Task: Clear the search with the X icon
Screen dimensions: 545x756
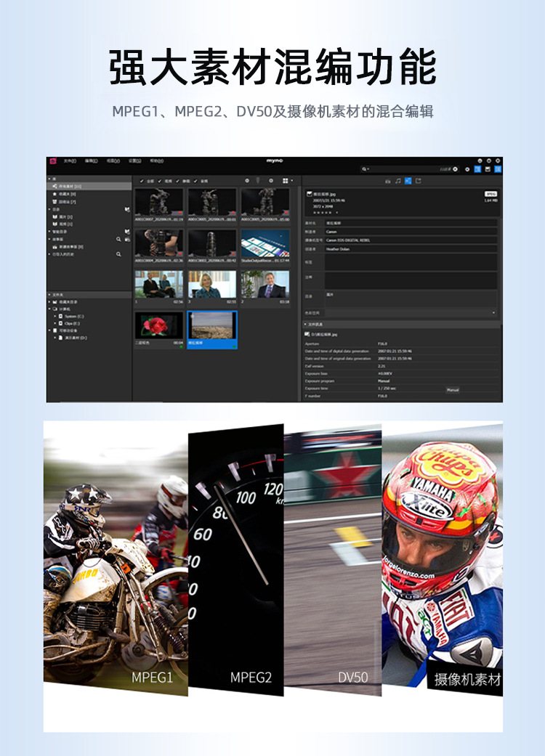Action: click(455, 169)
